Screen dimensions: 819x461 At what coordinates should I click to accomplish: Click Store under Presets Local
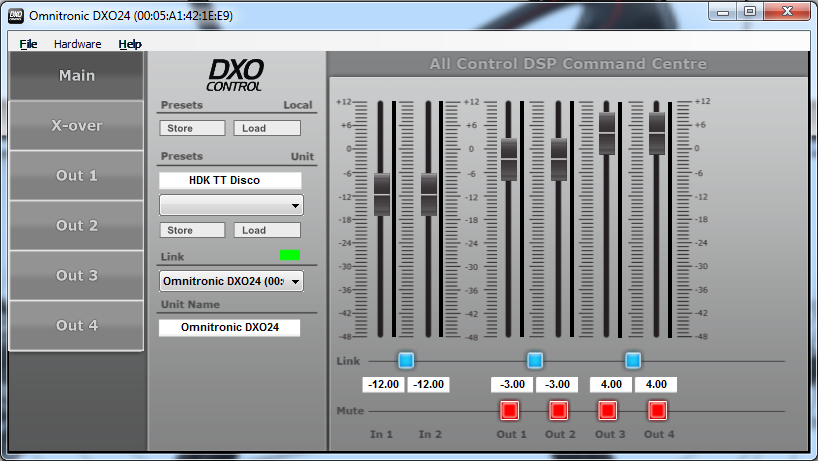[x=192, y=128]
